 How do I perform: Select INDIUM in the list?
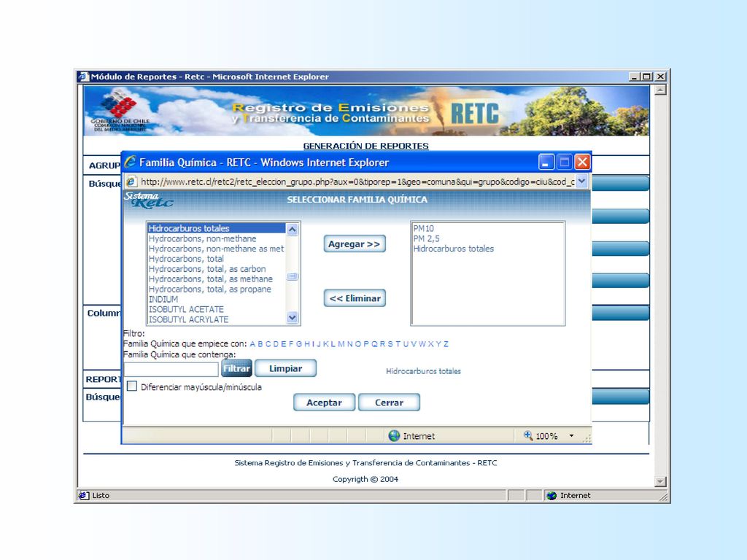click(216, 299)
